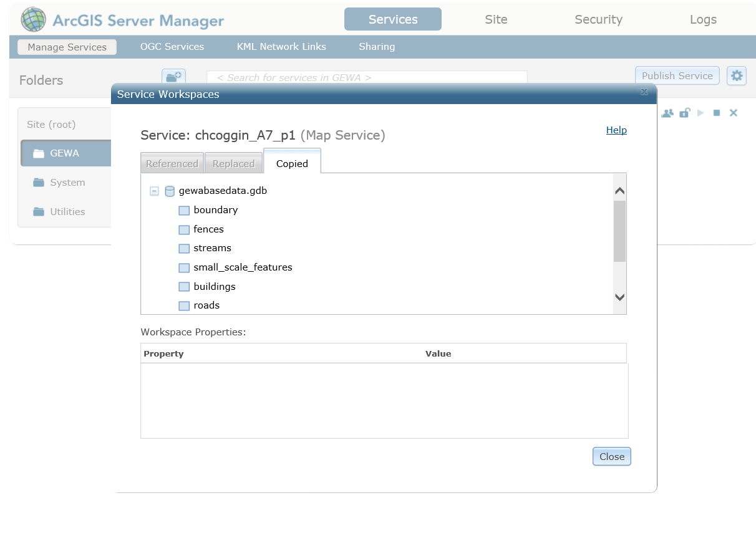756x551 pixels.
Task: Delete the service using the X icon
Action: click(734, 113)
